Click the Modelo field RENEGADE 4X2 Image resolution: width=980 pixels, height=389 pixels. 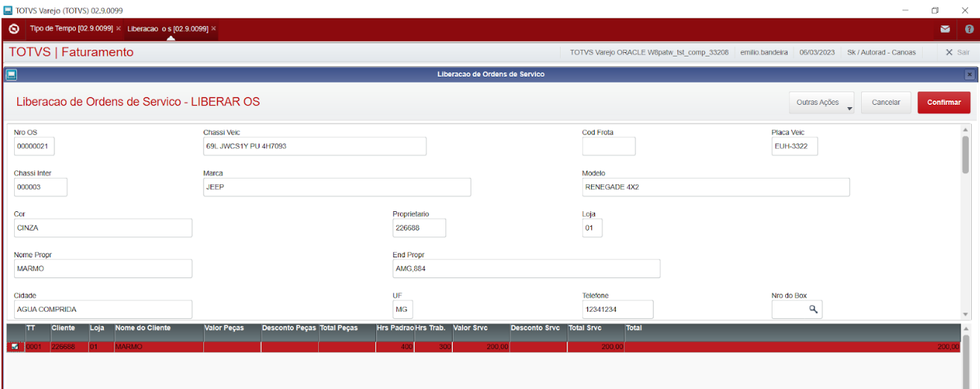tap(715, 187)
